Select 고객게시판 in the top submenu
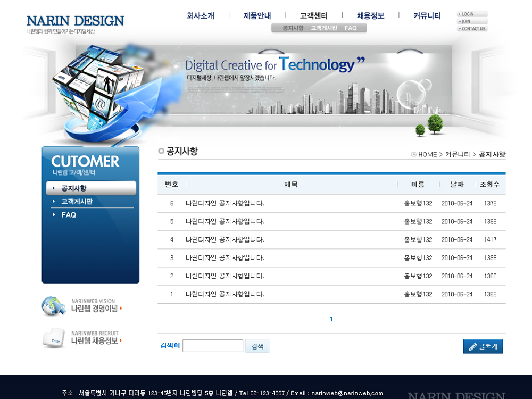Viewport: 532px width, 399px height. (x=324, y=28)
